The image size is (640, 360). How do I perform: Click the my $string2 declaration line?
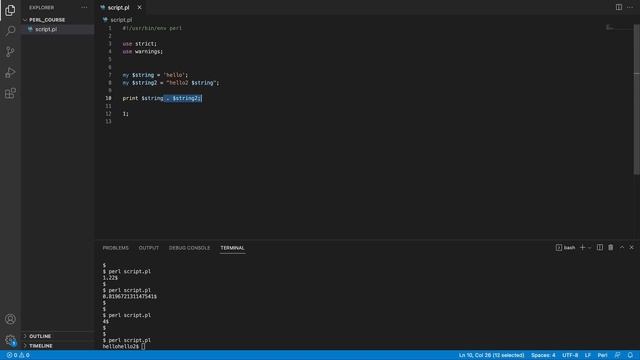[171, 83]
